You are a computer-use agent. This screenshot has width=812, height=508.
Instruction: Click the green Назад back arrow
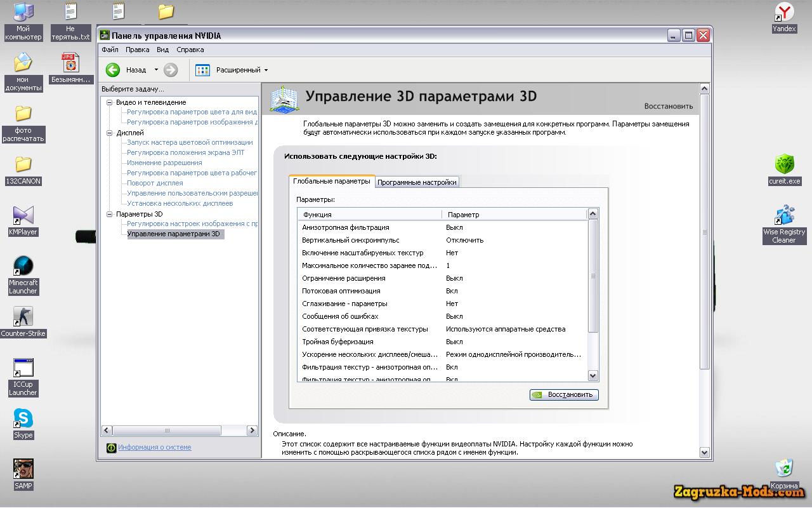113,70
